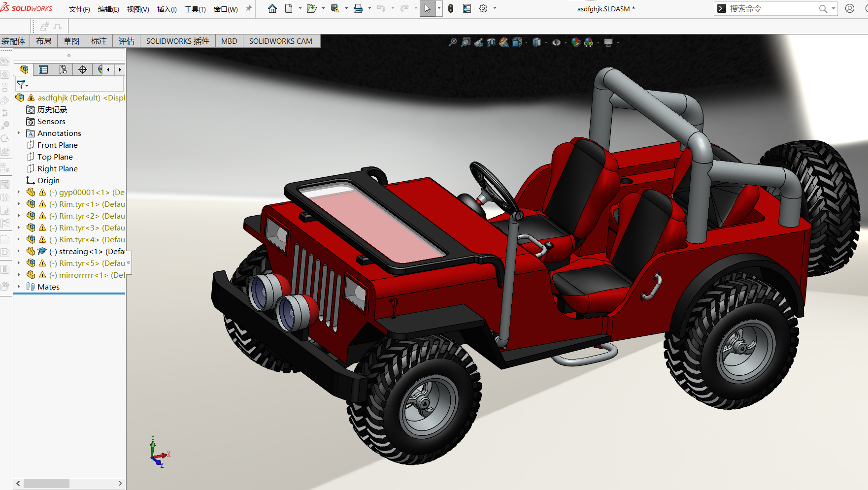Expand the Rim.tyr<3> component

coord(19,228)
